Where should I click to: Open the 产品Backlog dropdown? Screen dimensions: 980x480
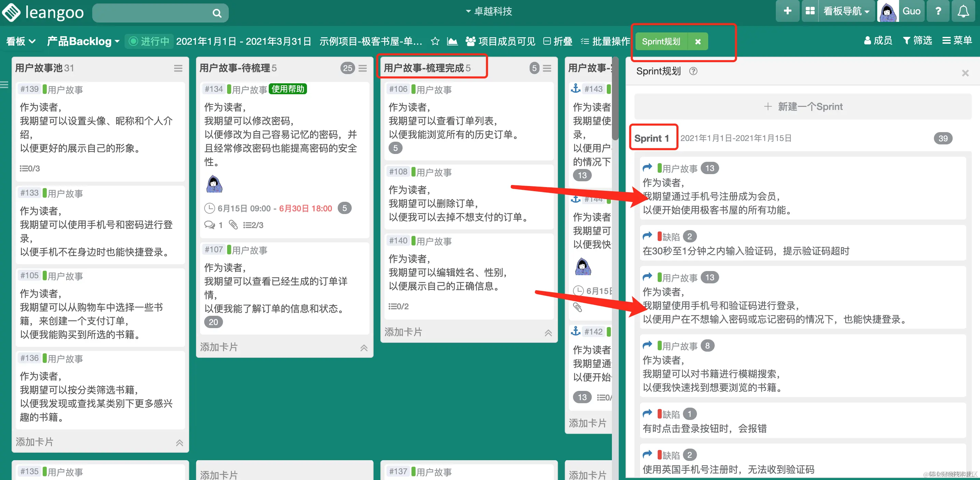[x=83, y=41]
